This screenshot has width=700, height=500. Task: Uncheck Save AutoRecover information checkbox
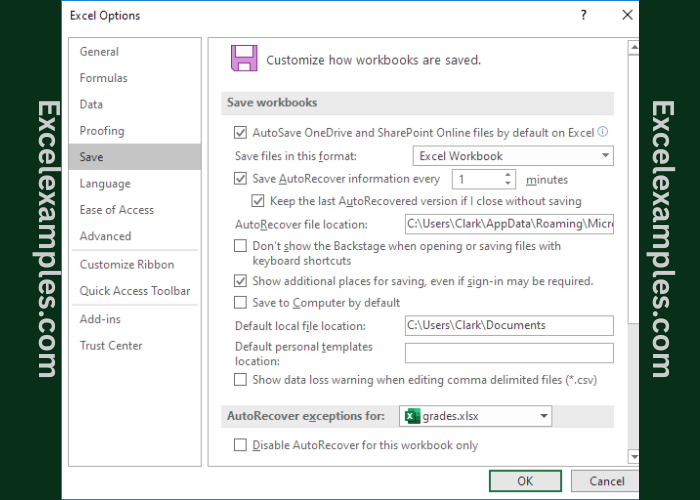[x=240, y=180]
